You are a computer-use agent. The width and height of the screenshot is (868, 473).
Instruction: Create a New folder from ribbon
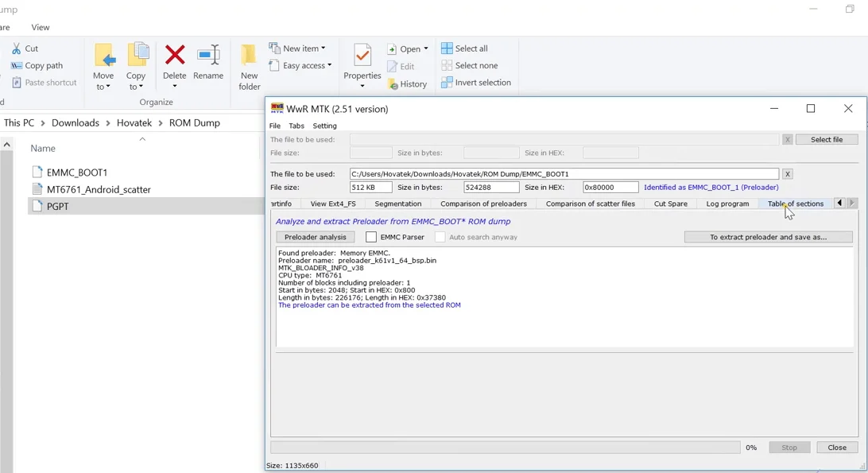(x=249, y=67)
